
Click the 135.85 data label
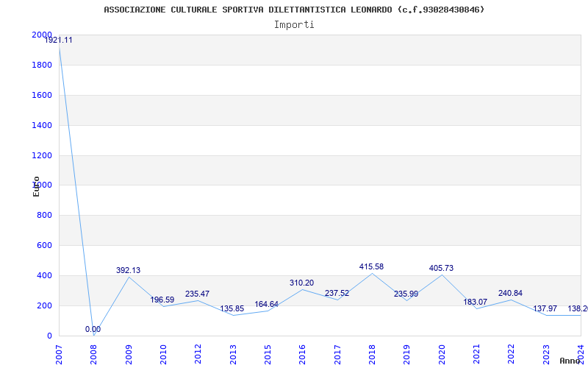click(x=232, y=309)
